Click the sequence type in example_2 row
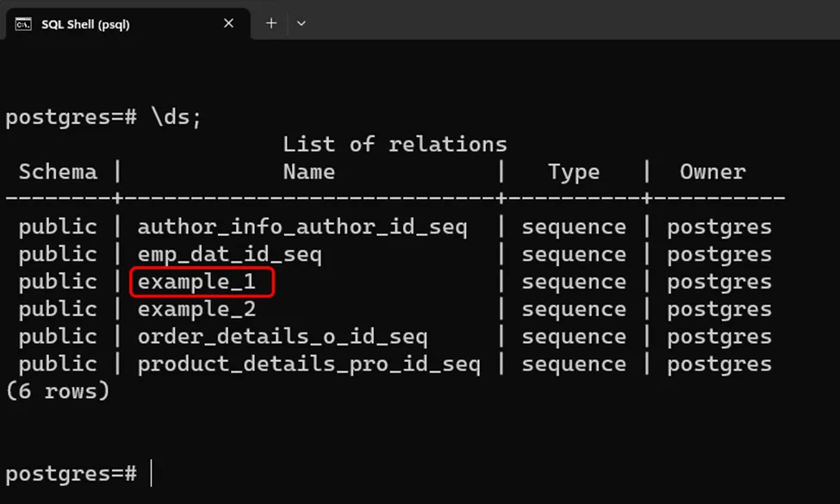 (x=574, y=308)
